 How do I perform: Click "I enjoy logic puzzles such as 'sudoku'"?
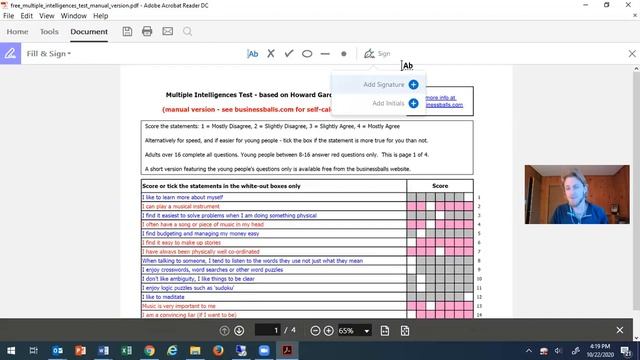(x=188, y=288)
